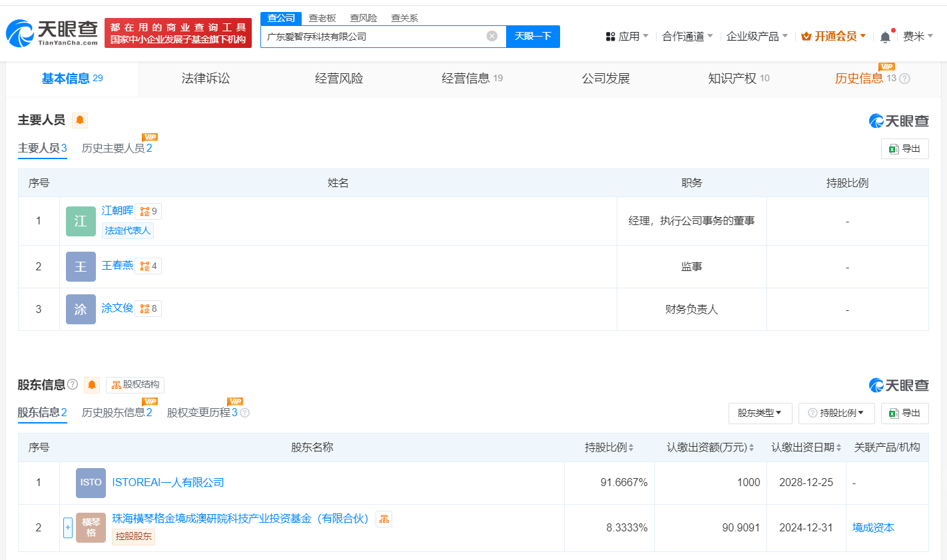Viewport: 947px width, 560px height.
Task: Click the relation graph icon next to 王春燕
Action: pos(145,266)
